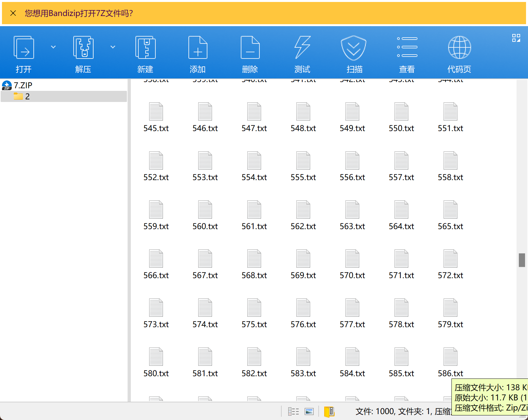
Task: Select file 547.txt
Action: pyautogui.click(x=254, y=117)
